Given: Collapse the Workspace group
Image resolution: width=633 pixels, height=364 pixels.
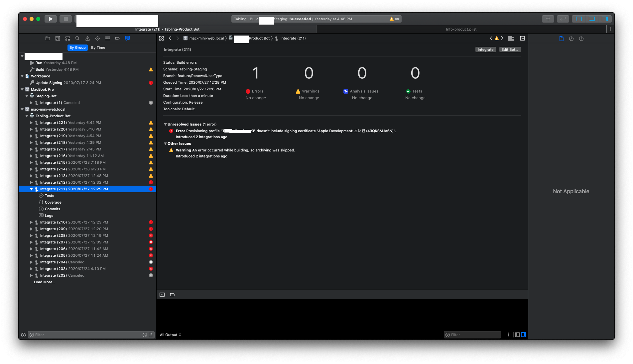Looking at the screenshot, I should pyautogui.click(x=22, y=76).
